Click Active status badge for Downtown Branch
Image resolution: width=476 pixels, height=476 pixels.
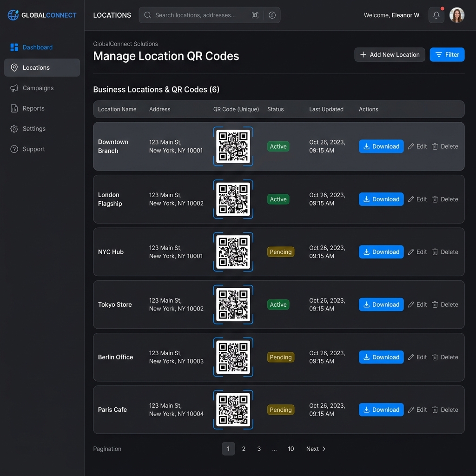click(x=278, y=146)
